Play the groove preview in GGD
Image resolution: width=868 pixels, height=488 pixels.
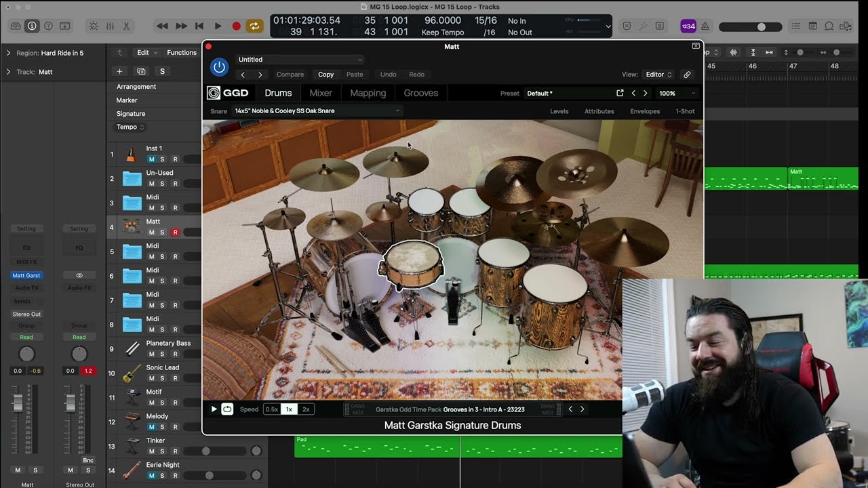(214, 409)
